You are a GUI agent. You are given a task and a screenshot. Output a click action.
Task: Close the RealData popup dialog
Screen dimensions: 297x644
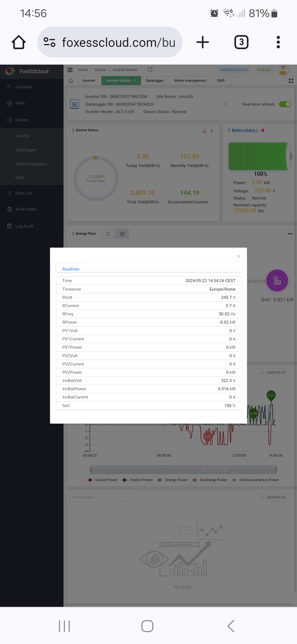[x=238, y=256]
